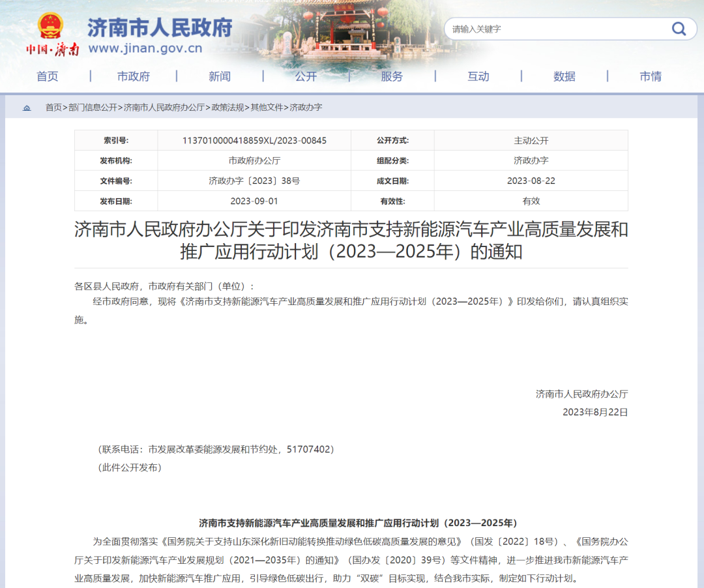Viewport: 704px width, 588px height.
Task: Click the 主动公开 table cell
Action: pos(531,141)
